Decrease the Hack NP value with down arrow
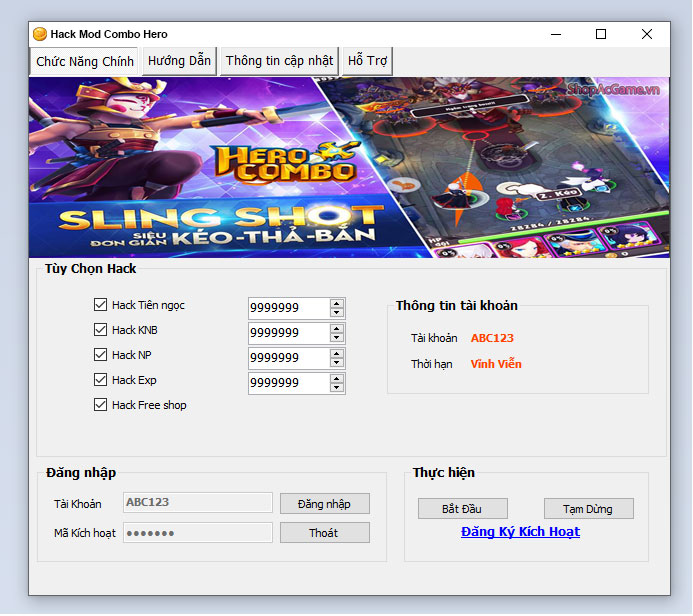 [x=337, y=363]
